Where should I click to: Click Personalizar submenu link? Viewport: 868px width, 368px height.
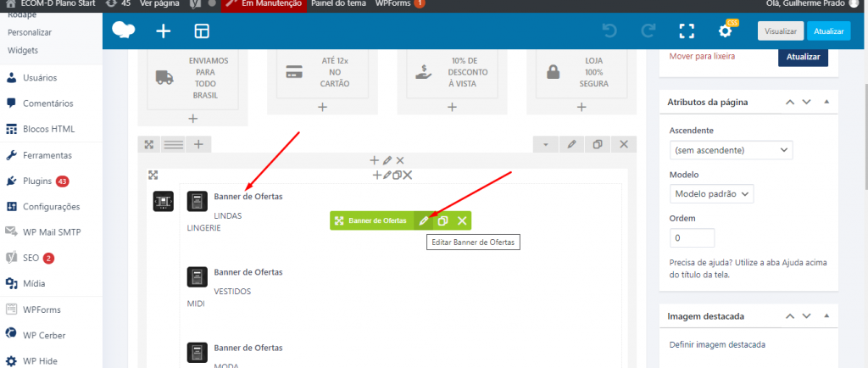[x=30, y=32]
